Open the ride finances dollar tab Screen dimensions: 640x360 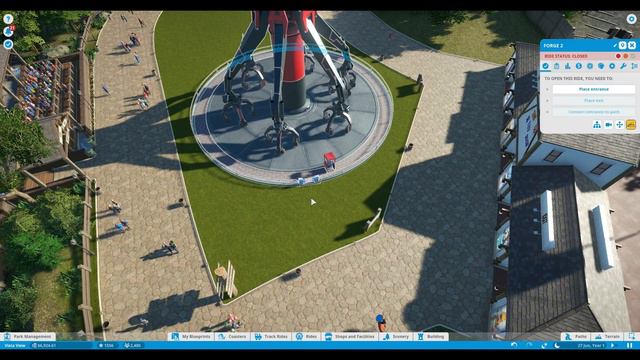pos(579,66)
